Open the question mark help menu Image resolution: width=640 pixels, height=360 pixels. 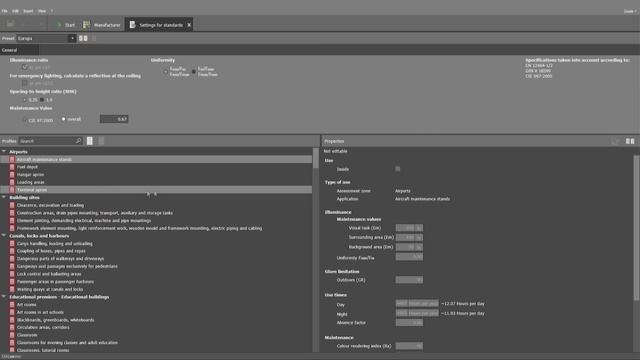pyautogui.click(x=52, y=11)
